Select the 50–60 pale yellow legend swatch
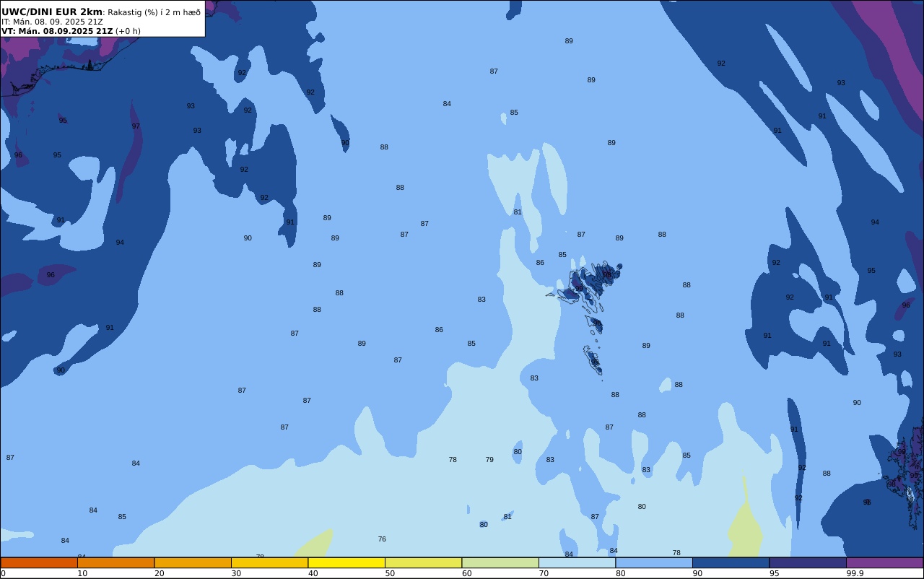The image size is (924, 579). [423, 562]
